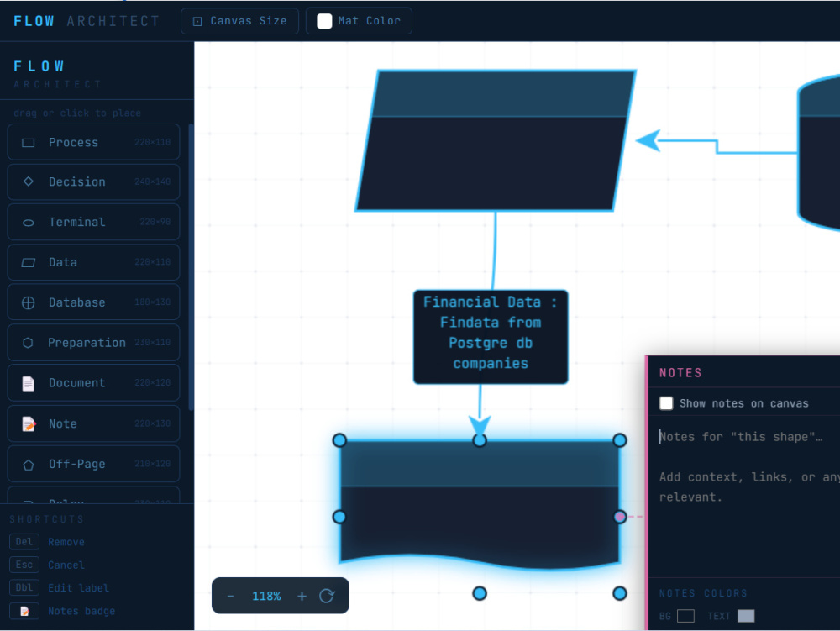Screen dimensions: 840x631
Task: Click the SHORTCUTS section heading
Action: [x=46, y=519]
